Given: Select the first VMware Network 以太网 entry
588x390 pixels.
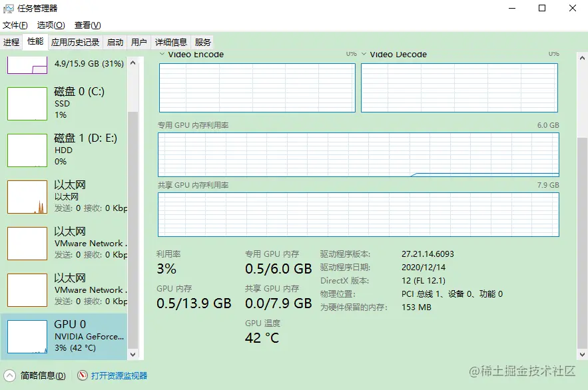Looking at the screenshot, I should 64,243.
